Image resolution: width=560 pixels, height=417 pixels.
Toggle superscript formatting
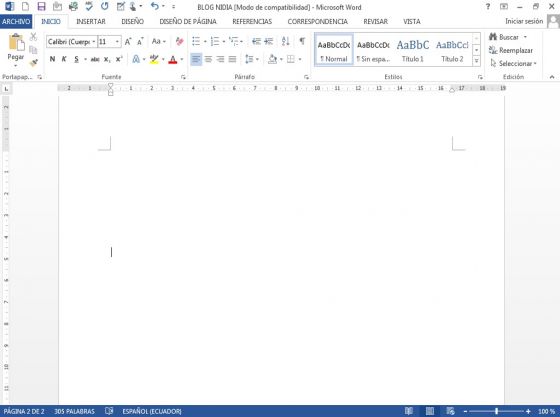click(x=119, y=59)
